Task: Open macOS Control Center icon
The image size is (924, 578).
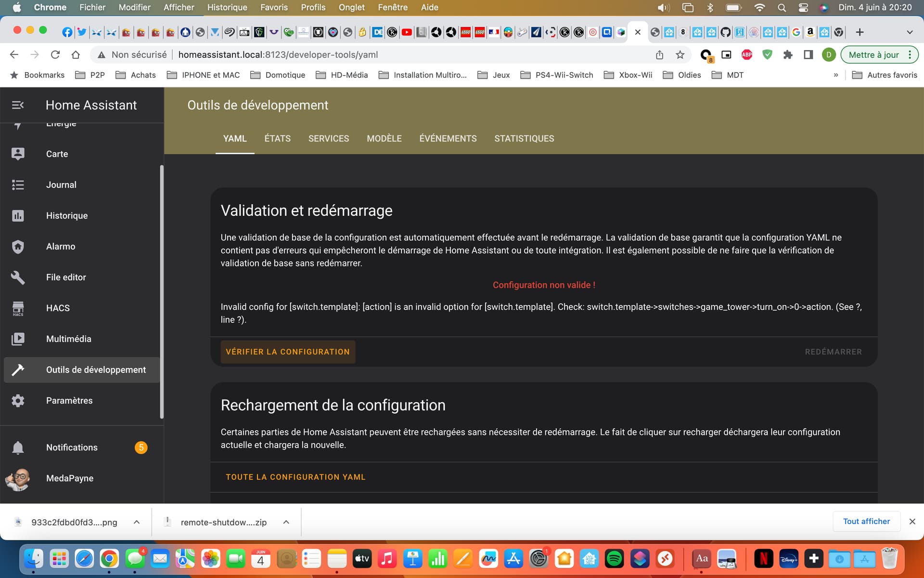Action: [x=803, y=8]
